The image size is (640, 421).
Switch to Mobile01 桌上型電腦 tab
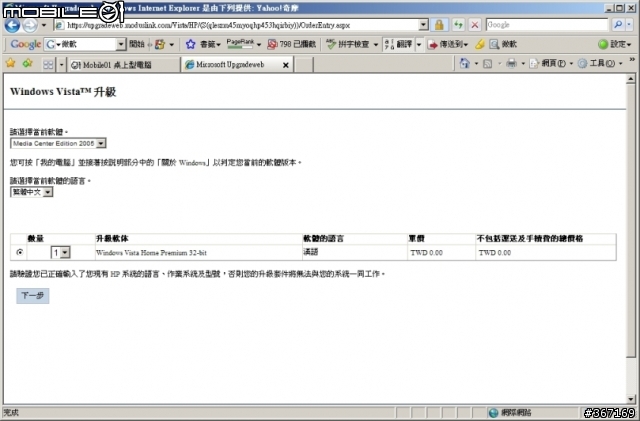coord(123,65)
